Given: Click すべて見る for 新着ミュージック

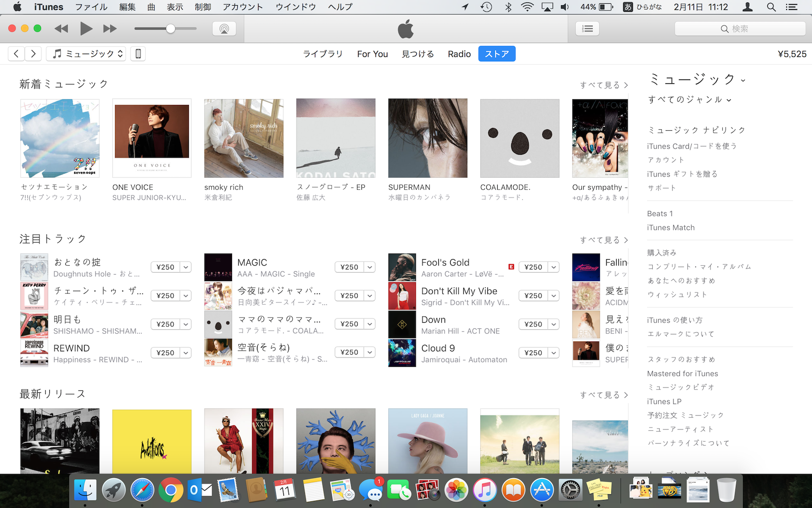Looking at the screenshot, I should pos(604,85).
